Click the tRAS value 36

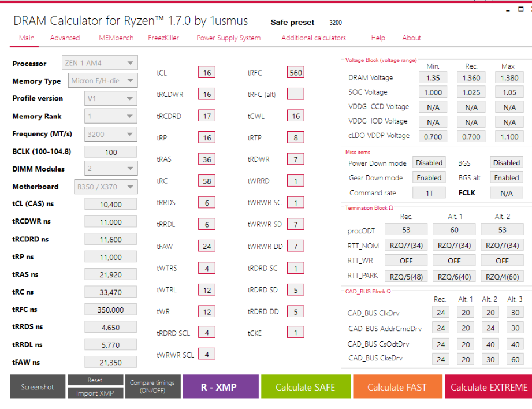coord(207,159)
